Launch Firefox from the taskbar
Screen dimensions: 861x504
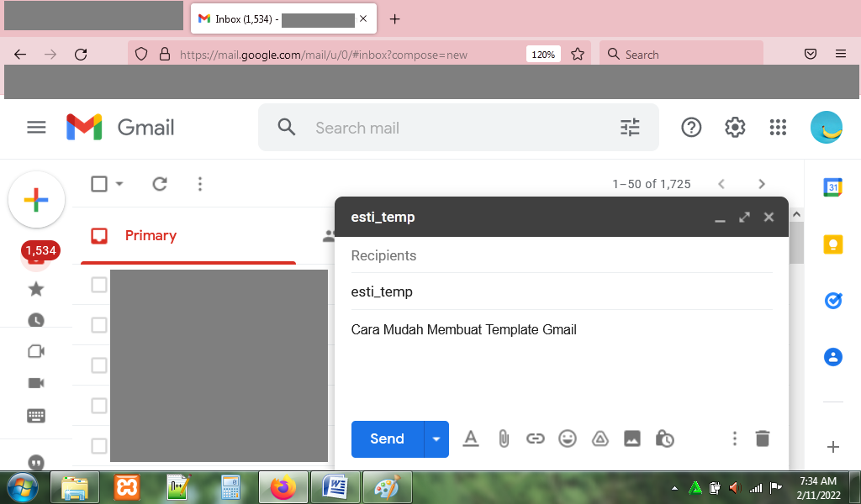[283, 487]
